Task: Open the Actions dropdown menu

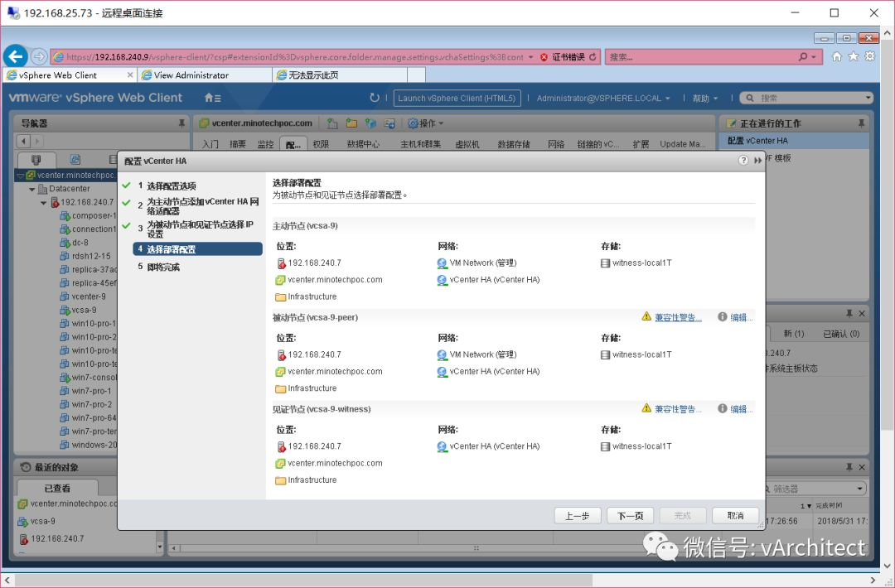Action: (425, 123)
